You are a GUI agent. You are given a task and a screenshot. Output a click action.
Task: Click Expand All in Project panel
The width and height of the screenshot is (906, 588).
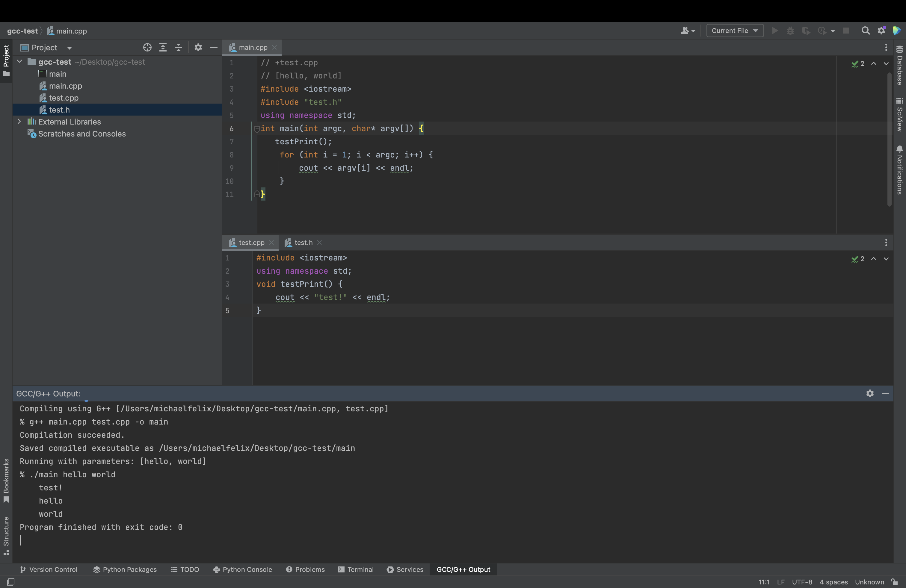pyautogui.click(x=163, y=48)
